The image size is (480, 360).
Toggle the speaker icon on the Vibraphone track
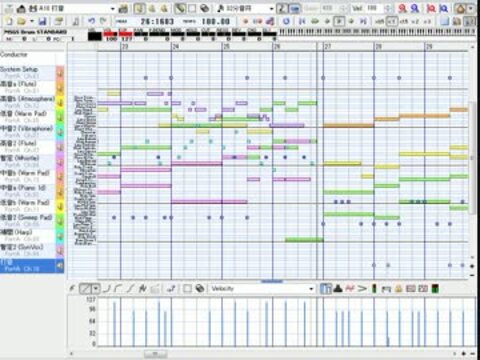tap(60, 132)
